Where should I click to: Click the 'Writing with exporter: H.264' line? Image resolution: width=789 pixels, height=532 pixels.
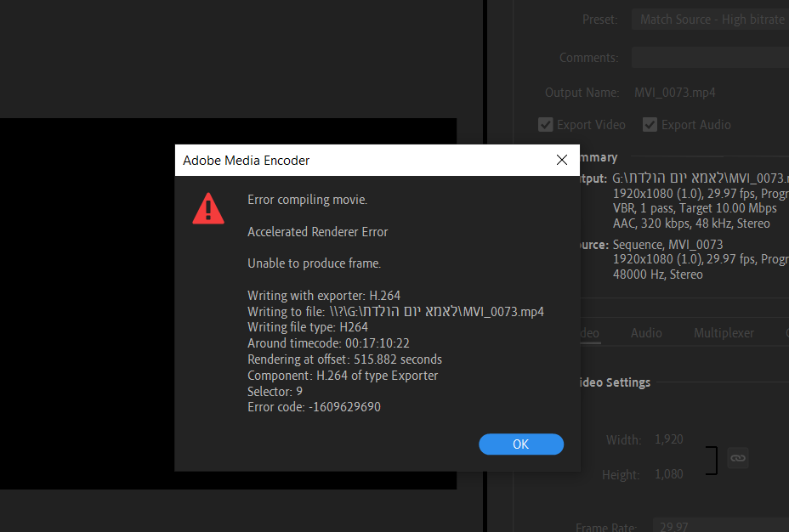click(x=324, y=295)
